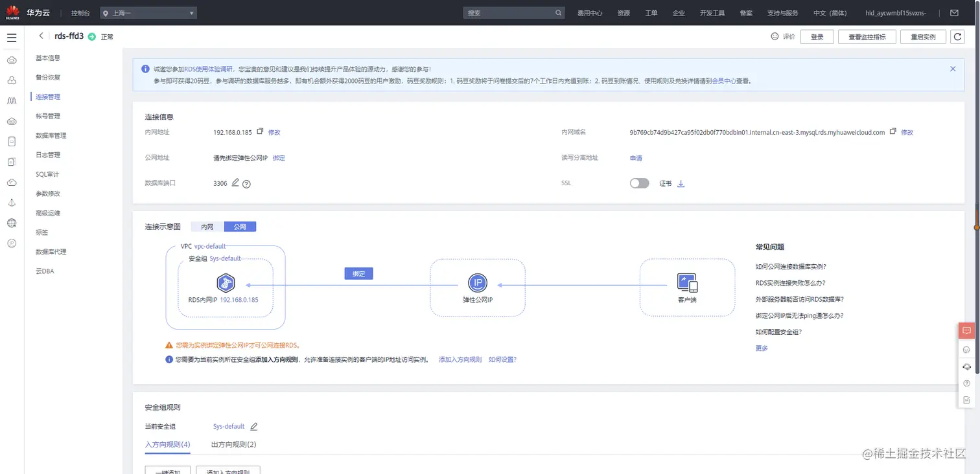Viewport: 980px width, 474px height.
Task: Open the 中文(简体) language dropdown
Action: (x=830, y=13)
